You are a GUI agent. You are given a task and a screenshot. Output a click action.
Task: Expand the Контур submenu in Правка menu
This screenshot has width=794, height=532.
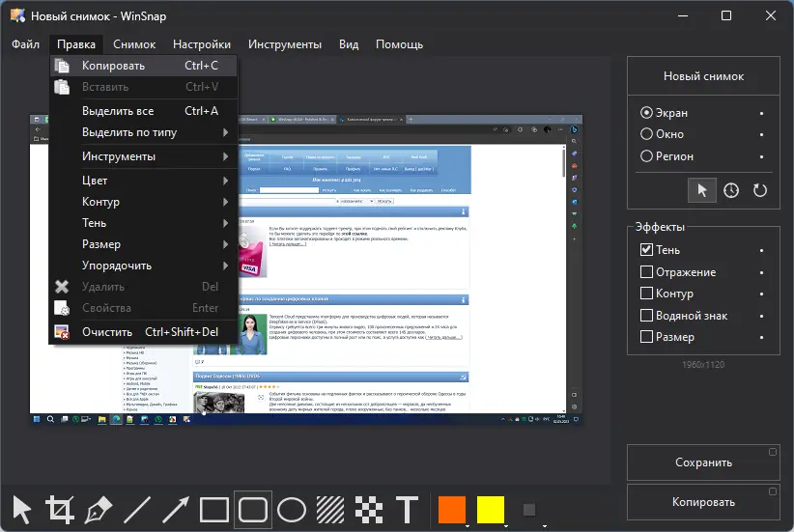(x=143, y=202)
